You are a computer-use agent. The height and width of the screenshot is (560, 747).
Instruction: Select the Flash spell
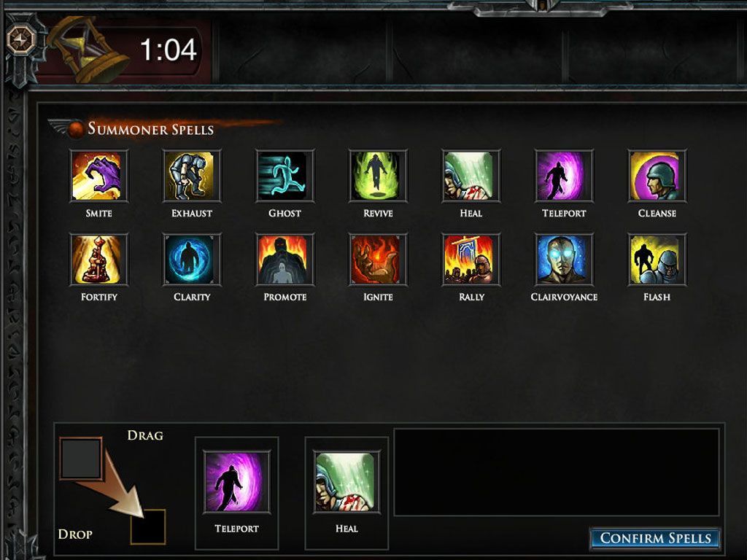[x=657, y=260]
